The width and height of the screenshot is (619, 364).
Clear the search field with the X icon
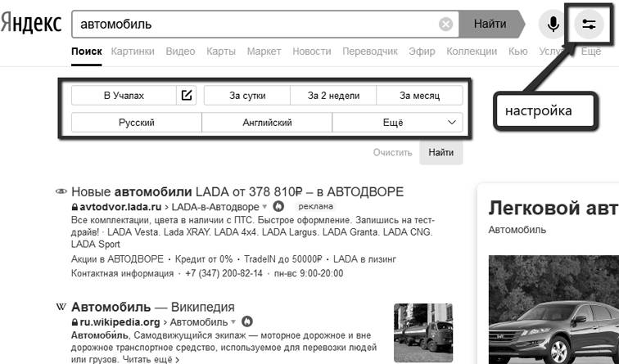[445, 25]
